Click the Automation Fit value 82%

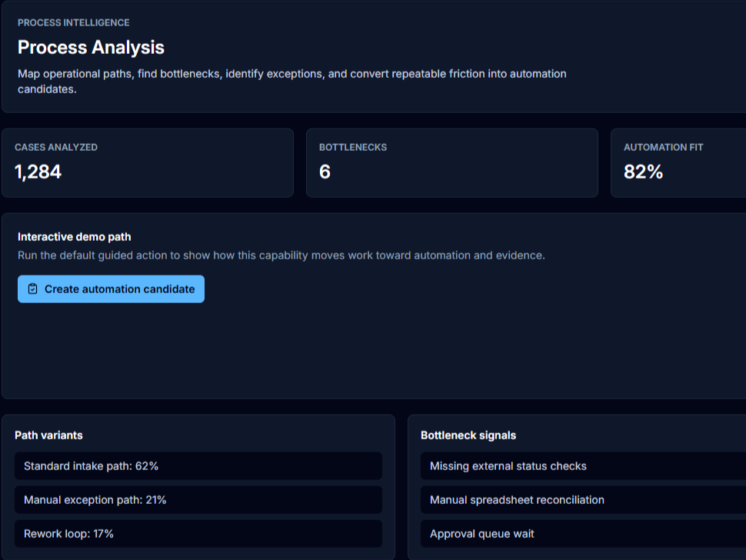click(643, 172)
